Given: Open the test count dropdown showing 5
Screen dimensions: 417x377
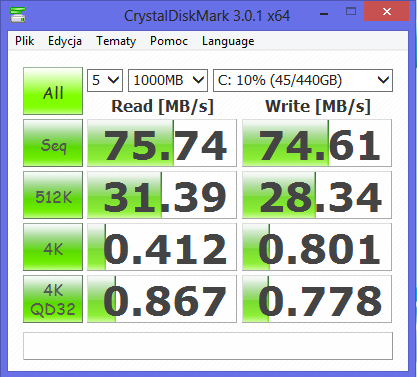Looking at the screenshot, I should [105, 80].
